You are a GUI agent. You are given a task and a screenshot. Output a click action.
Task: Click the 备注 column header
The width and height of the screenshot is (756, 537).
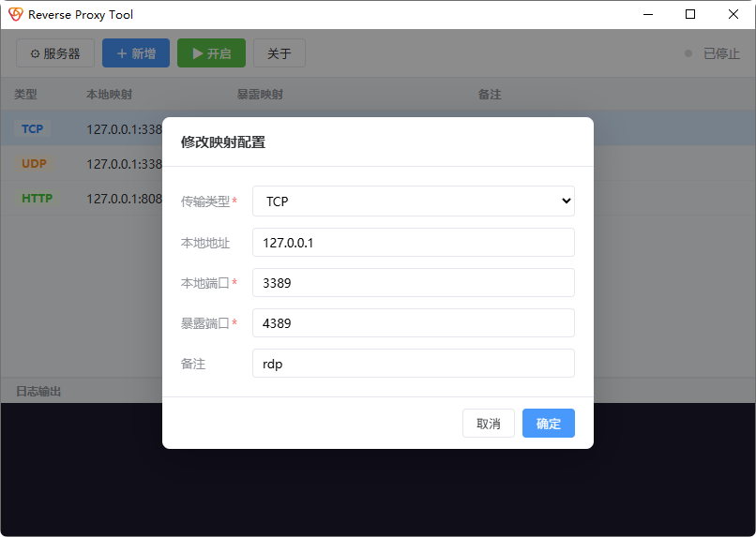[x=490, y=94]
